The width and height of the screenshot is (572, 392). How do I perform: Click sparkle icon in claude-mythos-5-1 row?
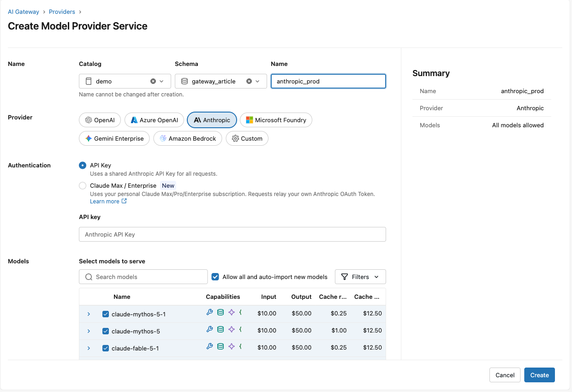click(x=232, y=312)
